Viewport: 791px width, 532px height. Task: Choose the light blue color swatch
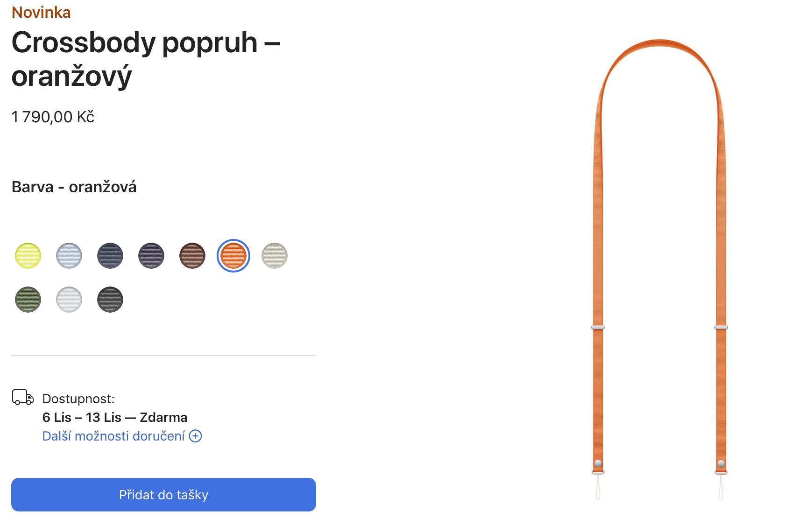pyautogui.click(x=69, y=256)
